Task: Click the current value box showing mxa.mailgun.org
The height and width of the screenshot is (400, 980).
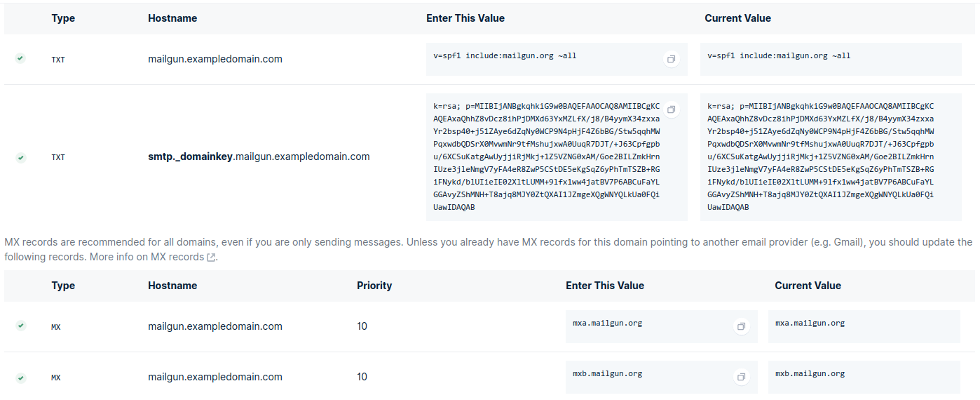Action: tap(864, 327)
